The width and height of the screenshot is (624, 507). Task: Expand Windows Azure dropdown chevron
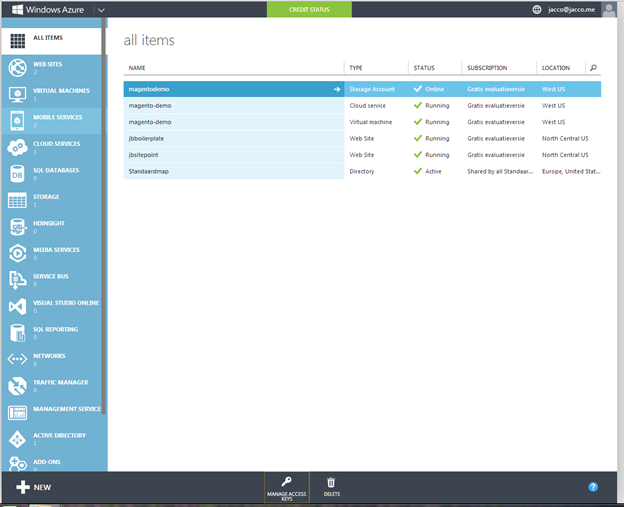(102, 9)
